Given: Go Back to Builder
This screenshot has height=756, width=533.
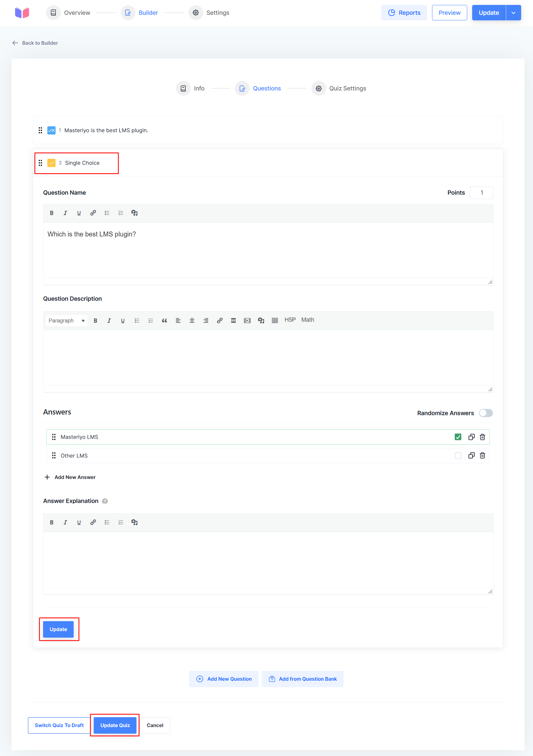Looking at the screenshot, I should [x=35, y=43].
